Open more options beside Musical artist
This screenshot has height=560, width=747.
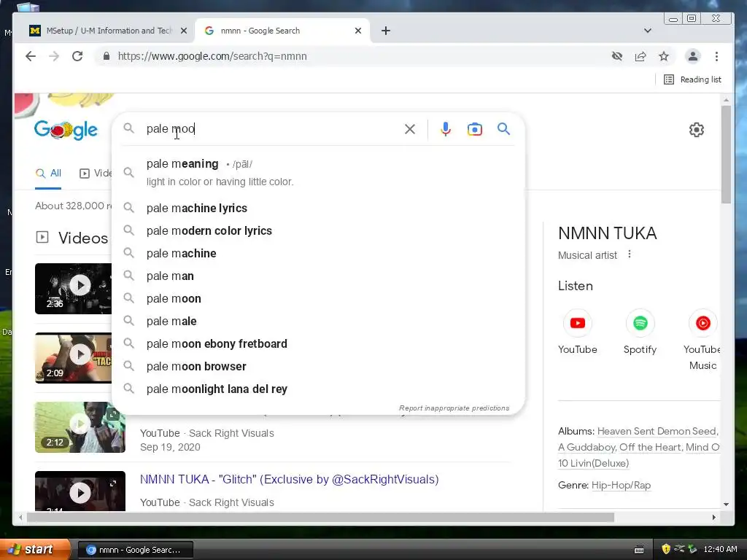pyautogui.click(x=630, y=254)
